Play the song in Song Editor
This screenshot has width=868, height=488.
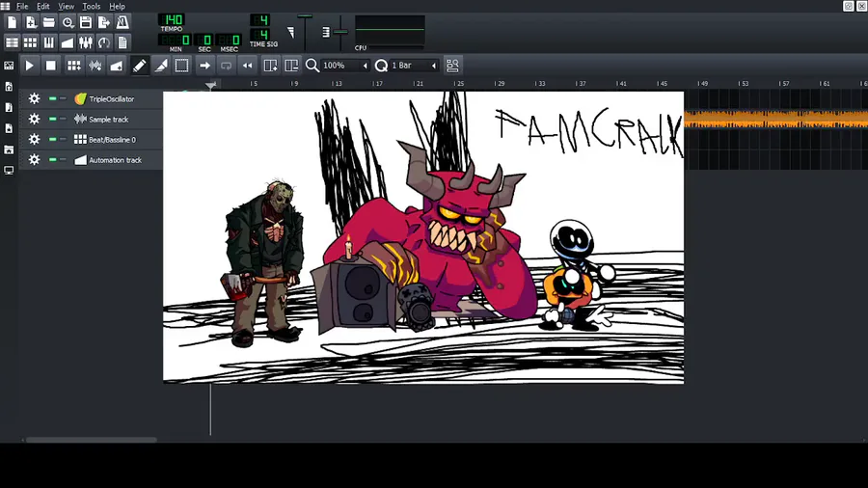tap(29, 66)
